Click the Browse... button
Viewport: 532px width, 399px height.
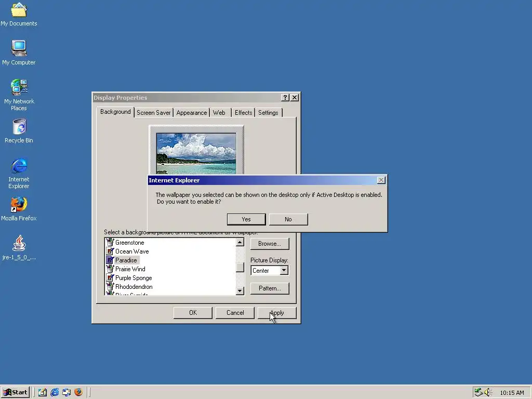coord(270,244)
